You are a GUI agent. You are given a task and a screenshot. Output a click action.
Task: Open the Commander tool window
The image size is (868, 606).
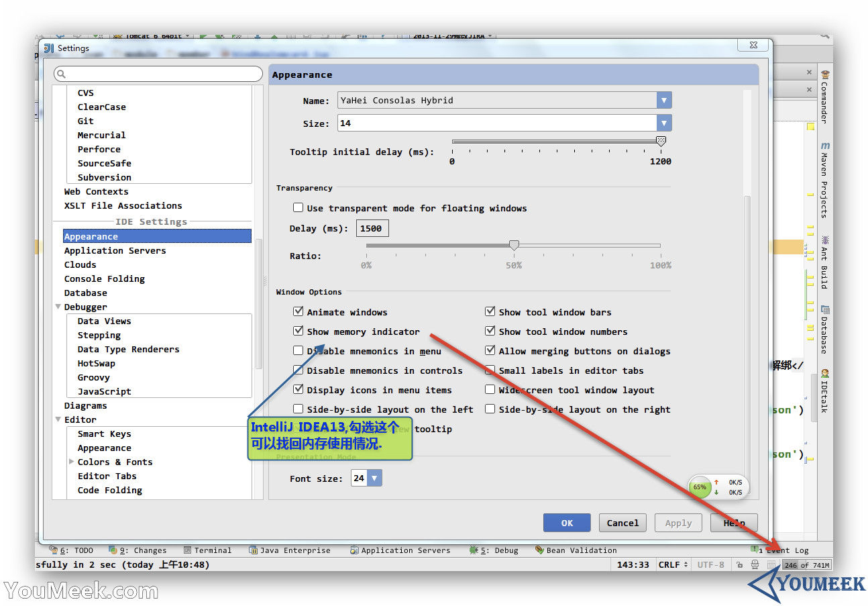tap(824, 97)
